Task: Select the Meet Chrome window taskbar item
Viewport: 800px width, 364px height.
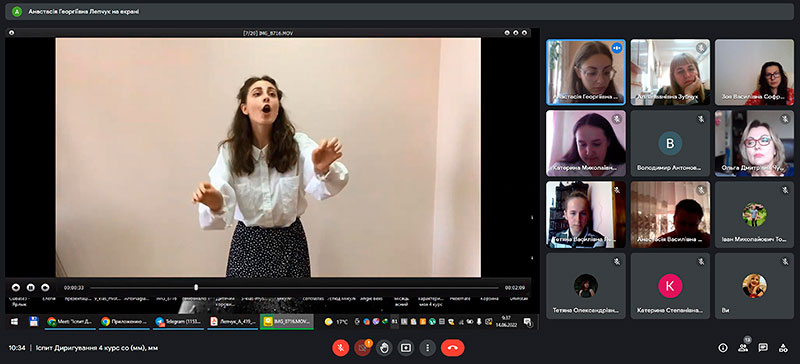Action: 70,322
